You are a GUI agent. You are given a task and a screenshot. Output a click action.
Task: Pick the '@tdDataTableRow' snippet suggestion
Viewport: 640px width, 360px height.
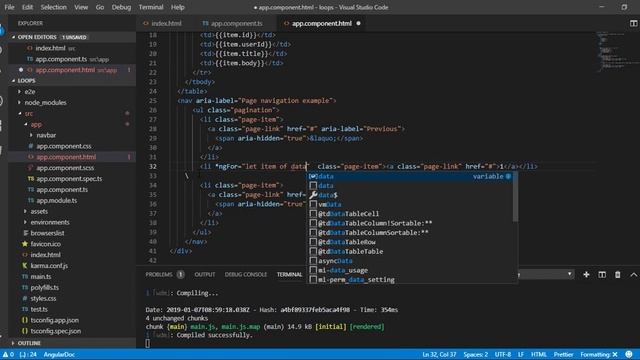(410, 242)
